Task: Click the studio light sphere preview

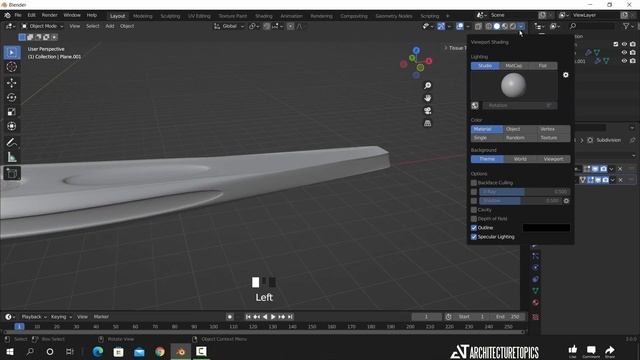Action: pos(513,85)
